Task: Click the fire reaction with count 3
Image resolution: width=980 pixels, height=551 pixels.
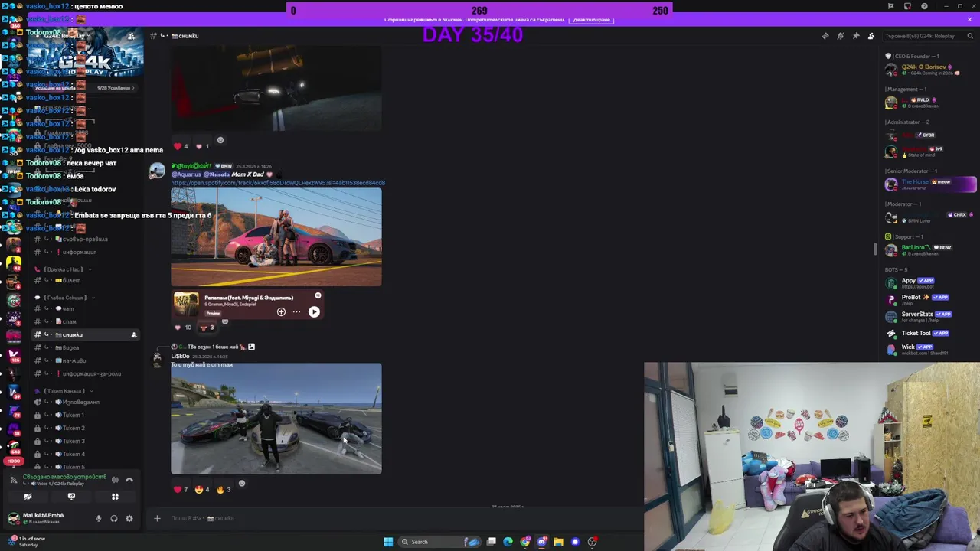Action: click(224, 490)
